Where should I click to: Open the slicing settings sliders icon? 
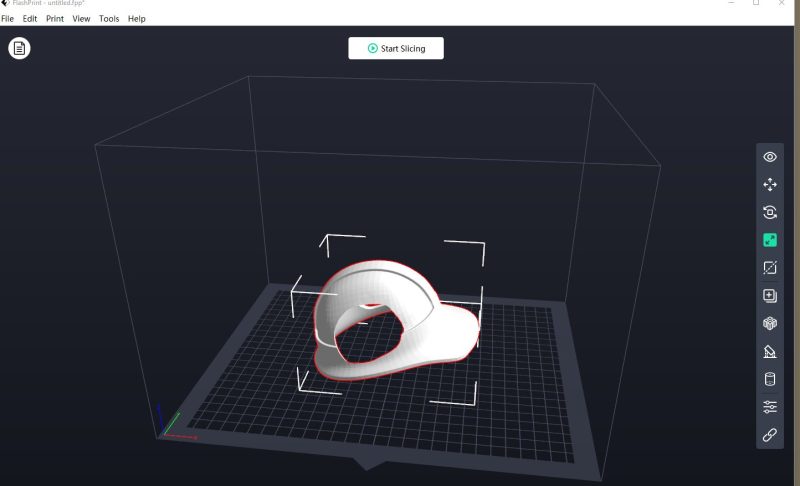coord(770,407)
